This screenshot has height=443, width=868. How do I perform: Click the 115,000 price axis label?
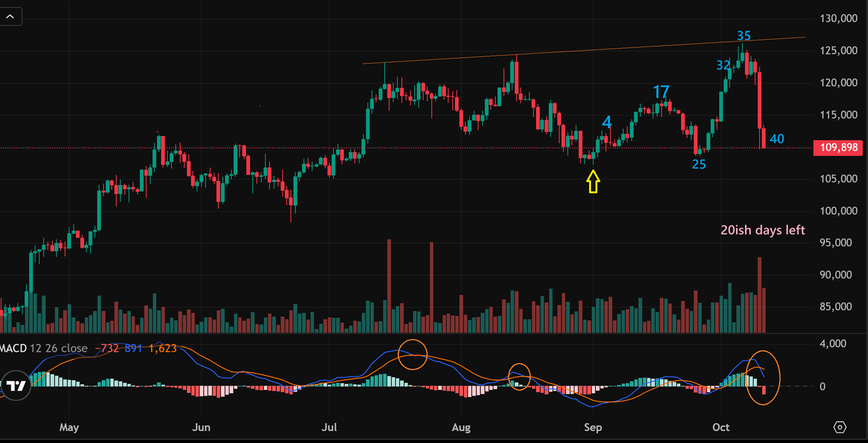(839, 115)
